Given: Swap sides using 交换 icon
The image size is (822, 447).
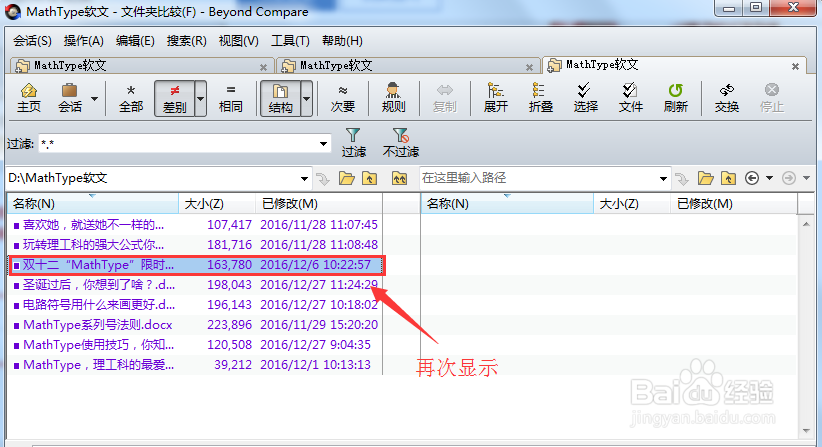Looking at the screenshot, I should [727, 98].
